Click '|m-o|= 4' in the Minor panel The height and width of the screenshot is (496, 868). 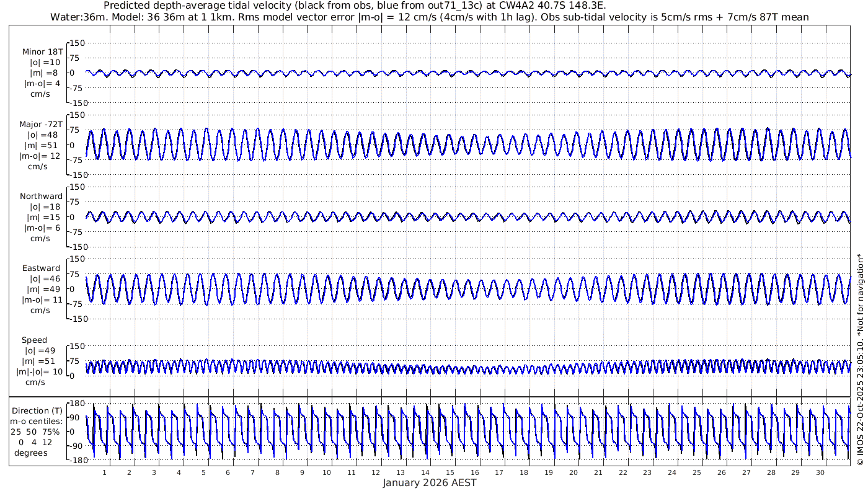click(42, 84)
